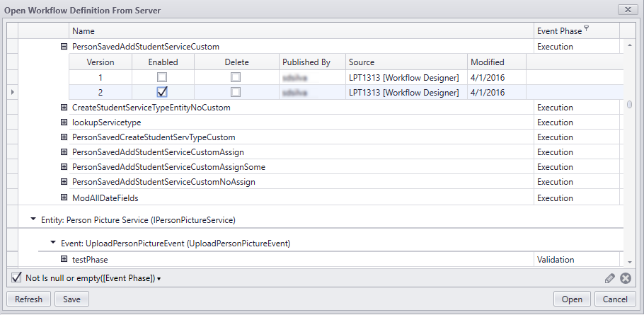Click the Refresh button
The width and height of the screenshot is (644, 315).
tap(28, 299)
